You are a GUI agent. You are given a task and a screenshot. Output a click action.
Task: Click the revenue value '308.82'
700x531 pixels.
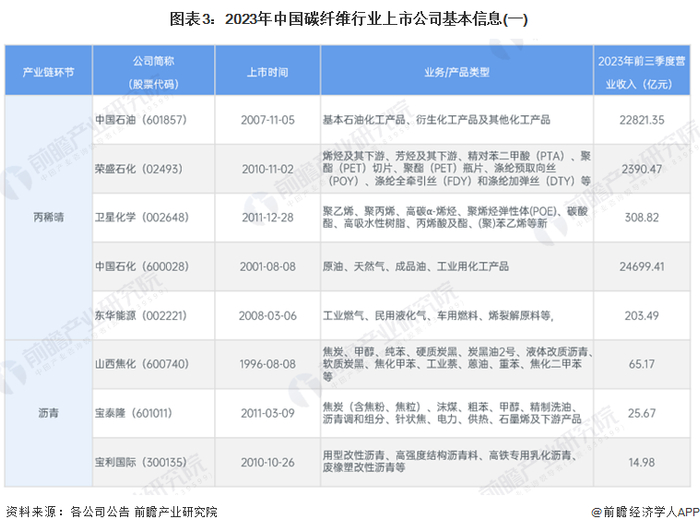coord(642,217)
